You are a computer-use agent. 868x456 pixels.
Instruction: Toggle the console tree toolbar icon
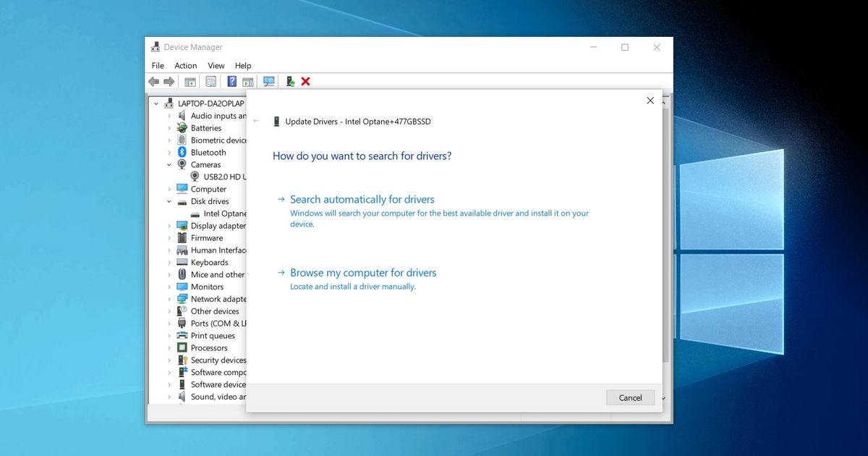[x=190, y=82]
